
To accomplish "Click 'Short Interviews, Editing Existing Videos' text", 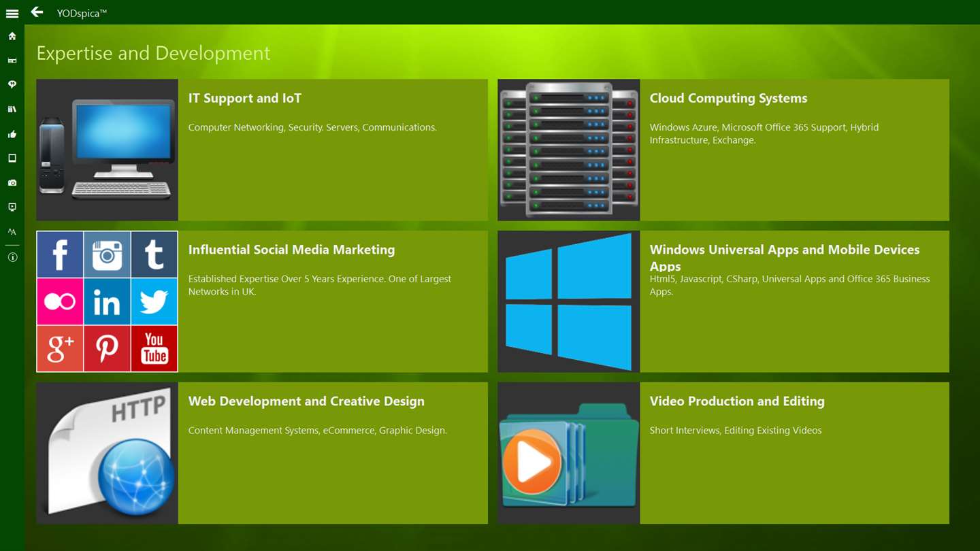I will pos(736,431).
